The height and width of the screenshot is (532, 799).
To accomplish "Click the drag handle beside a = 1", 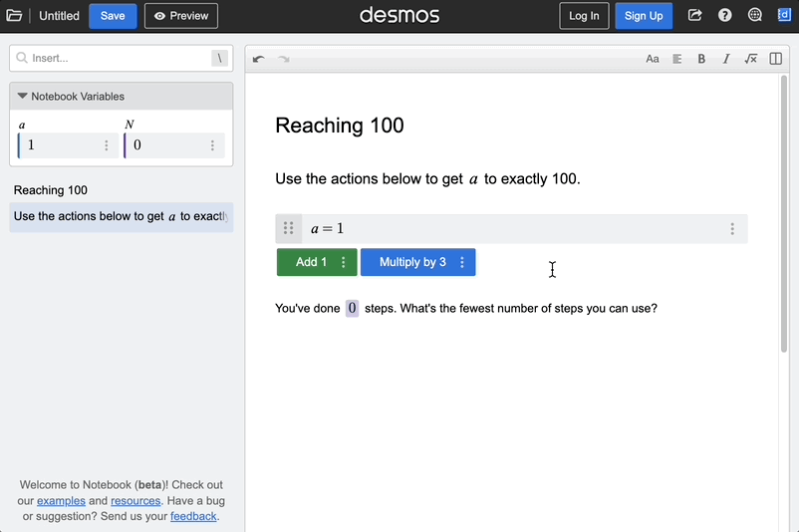I will [x=288, y=228].
